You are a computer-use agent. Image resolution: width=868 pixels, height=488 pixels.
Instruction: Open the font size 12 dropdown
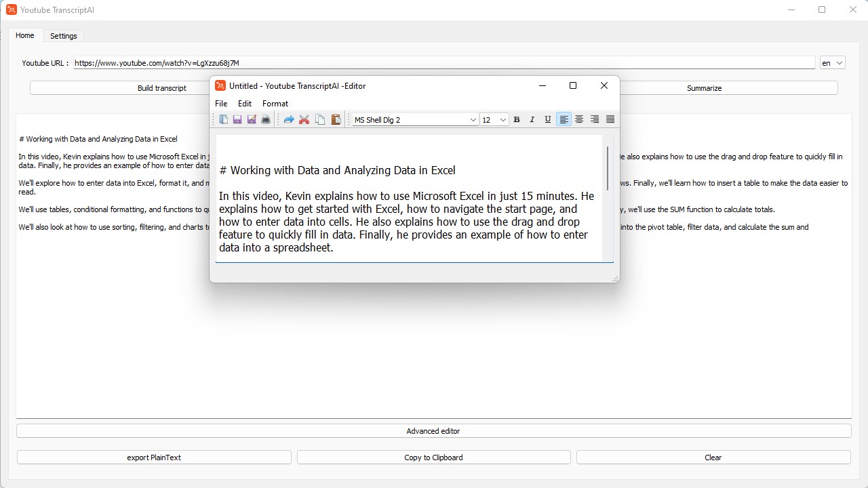[494, 120]
